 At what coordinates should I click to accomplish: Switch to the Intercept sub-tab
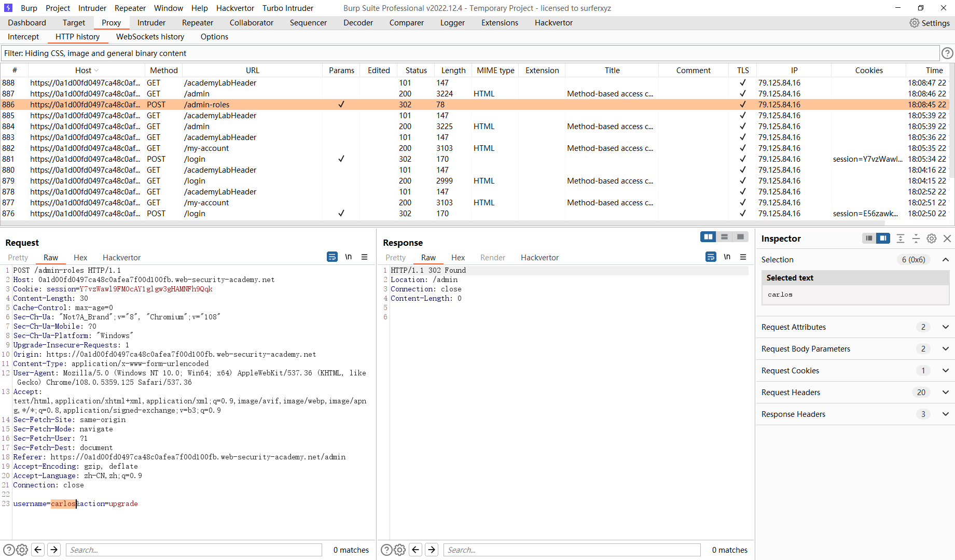23,37
